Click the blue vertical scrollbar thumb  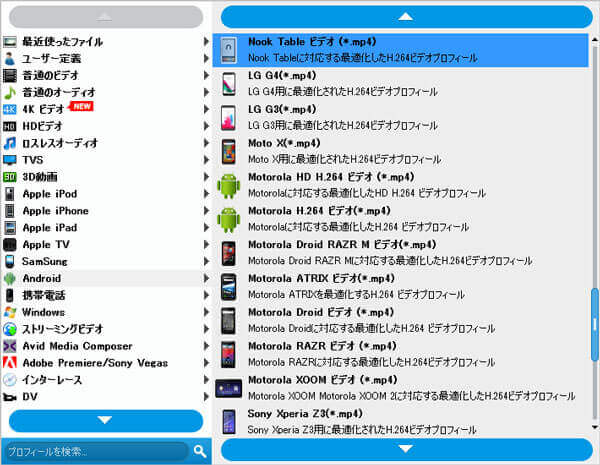pyautogui.click(x=595, y=325)
